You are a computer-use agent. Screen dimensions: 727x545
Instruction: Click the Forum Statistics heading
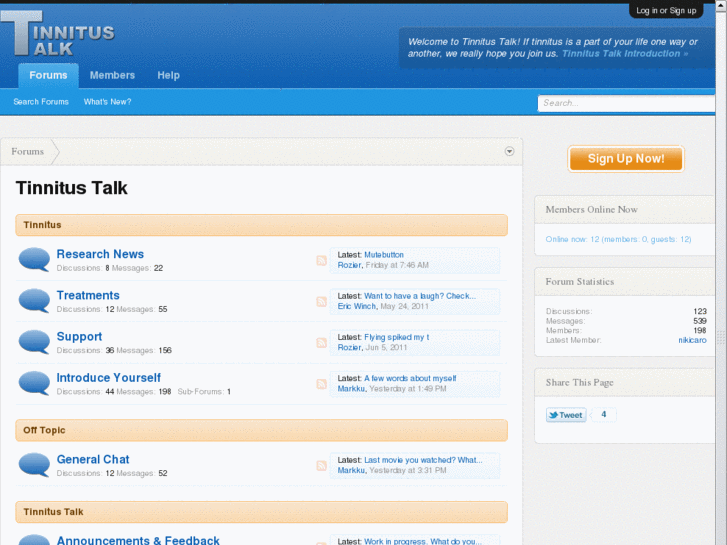click(x=580, y=282)
